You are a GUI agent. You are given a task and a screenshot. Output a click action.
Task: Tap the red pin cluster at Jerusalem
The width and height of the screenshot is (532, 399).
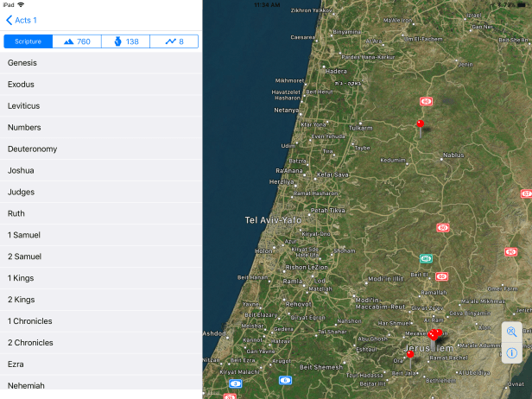(434, 333)
